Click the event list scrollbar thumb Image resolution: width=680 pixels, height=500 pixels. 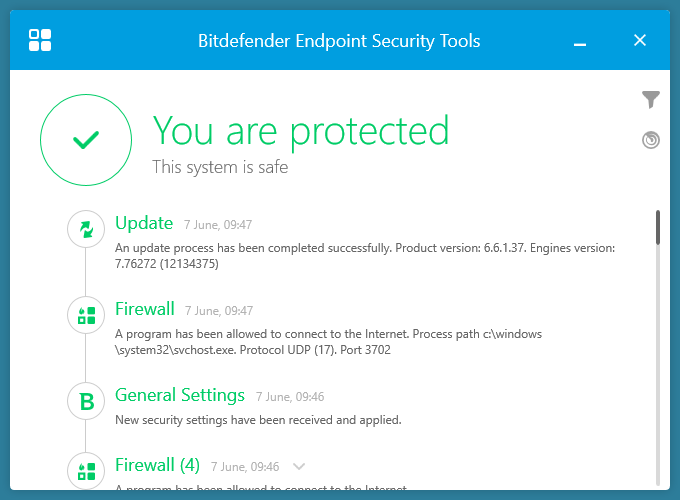tap(658, 227)
